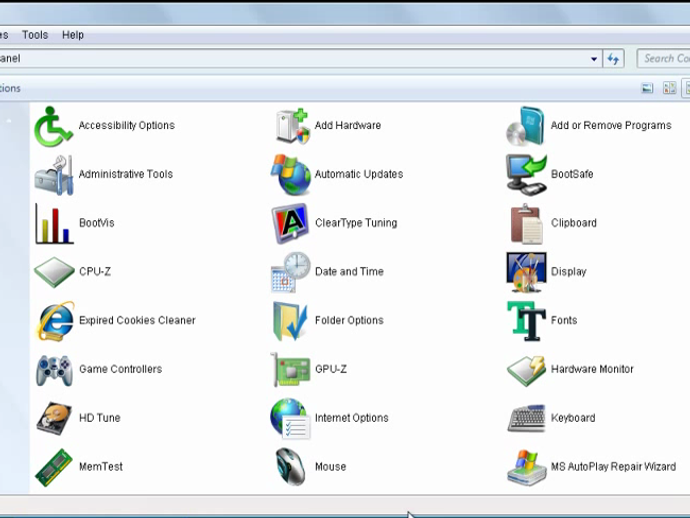690x518 pixels.
Task: Expand the address bar dropdown arrow
Action: tap(594, 59)
